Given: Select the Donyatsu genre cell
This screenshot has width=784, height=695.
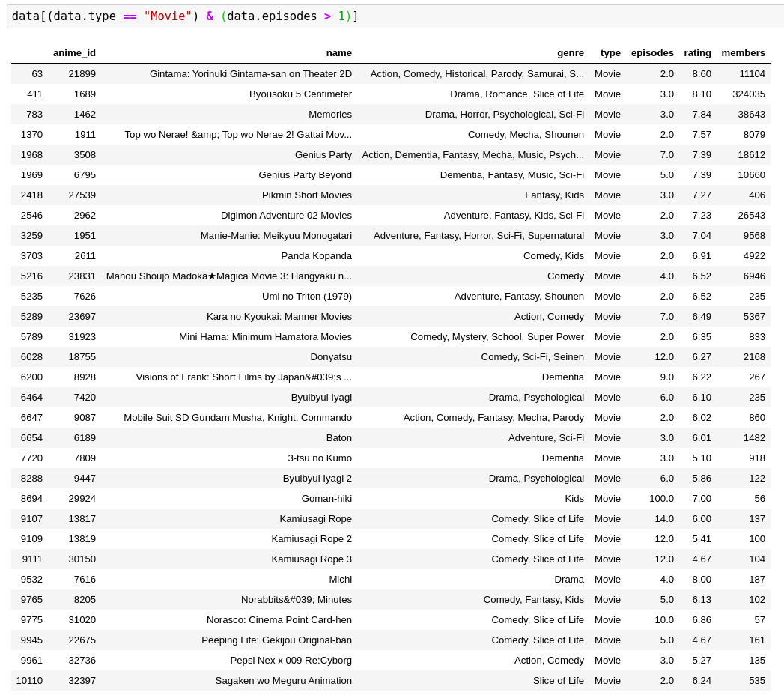Looking at the screenshot, I should click(x=532, y=356).
